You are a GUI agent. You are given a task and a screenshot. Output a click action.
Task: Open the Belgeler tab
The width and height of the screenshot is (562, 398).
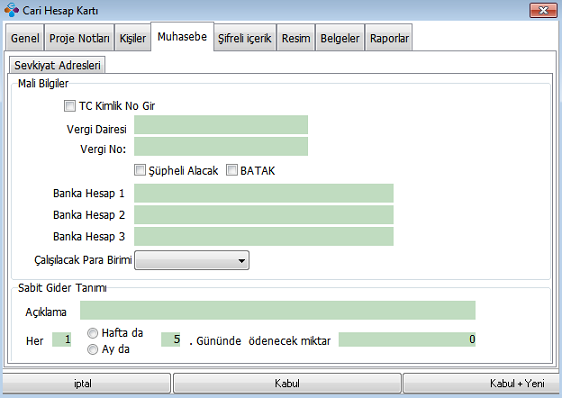pos(340,38)
